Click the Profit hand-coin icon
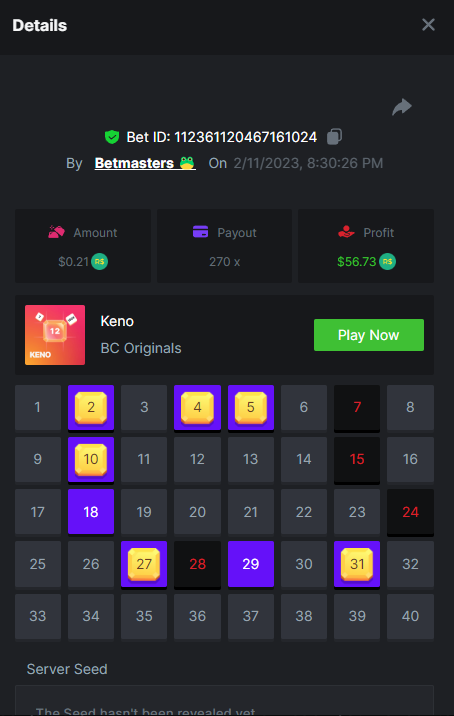Screen dimensions: 454x716 346,232
